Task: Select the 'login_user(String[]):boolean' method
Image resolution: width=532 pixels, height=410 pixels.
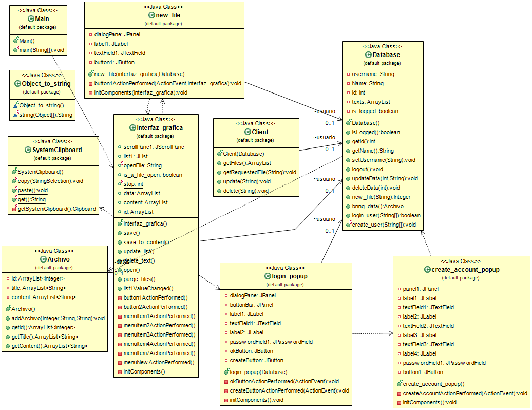Action: pyautogui.click(x=386, y=215)
